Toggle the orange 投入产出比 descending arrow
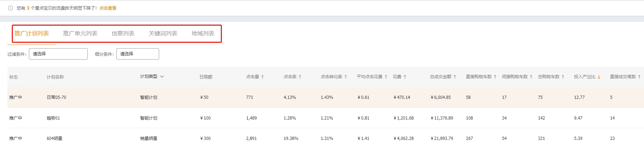The image size is (644, 146). tap(599, 77)
